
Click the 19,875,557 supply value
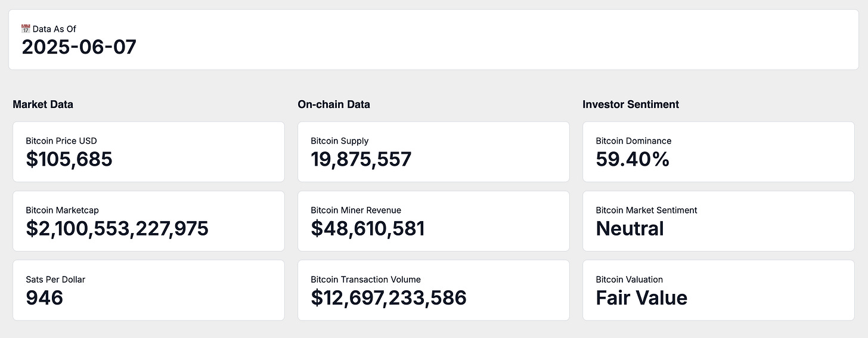click(361, 160)
